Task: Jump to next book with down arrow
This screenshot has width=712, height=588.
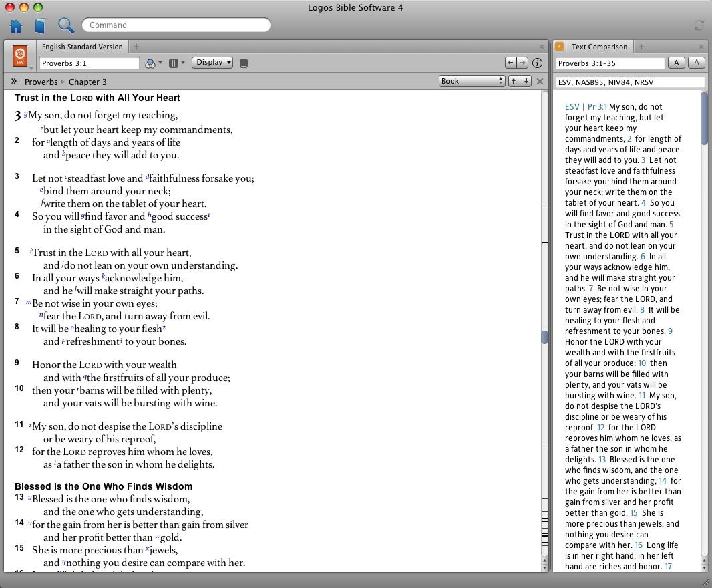Action: click(x=526, y=81)
